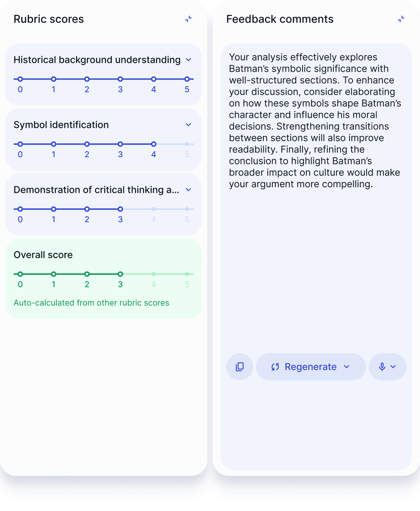Viewport: 420px width, 511px height.
Task: Expand the Symbol identification details chevron
Action: (x=188, y=125)
